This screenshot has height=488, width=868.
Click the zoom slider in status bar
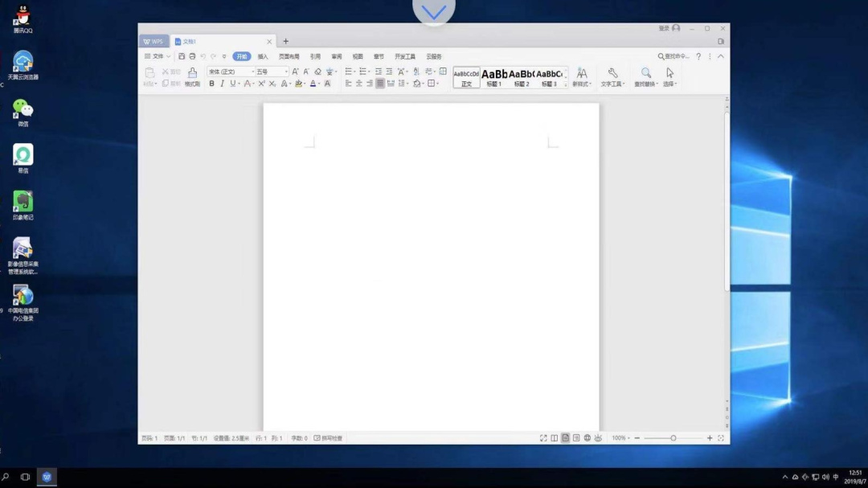673,438
